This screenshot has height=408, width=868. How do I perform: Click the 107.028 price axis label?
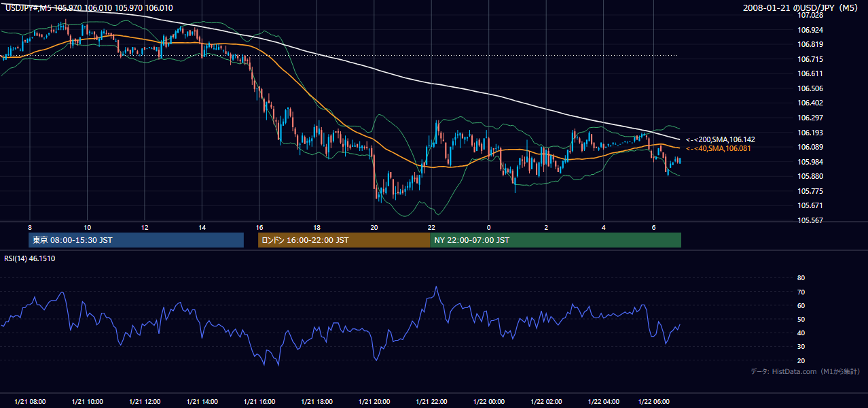coord(810,15)
